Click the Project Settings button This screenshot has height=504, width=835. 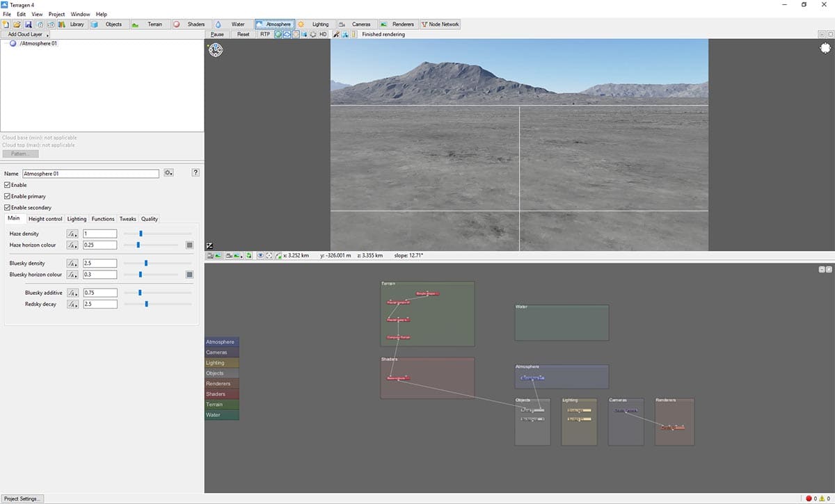point(22,498)
